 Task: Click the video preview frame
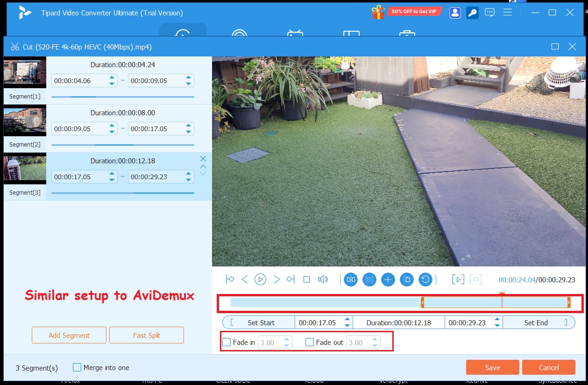(x=400, y=161)
